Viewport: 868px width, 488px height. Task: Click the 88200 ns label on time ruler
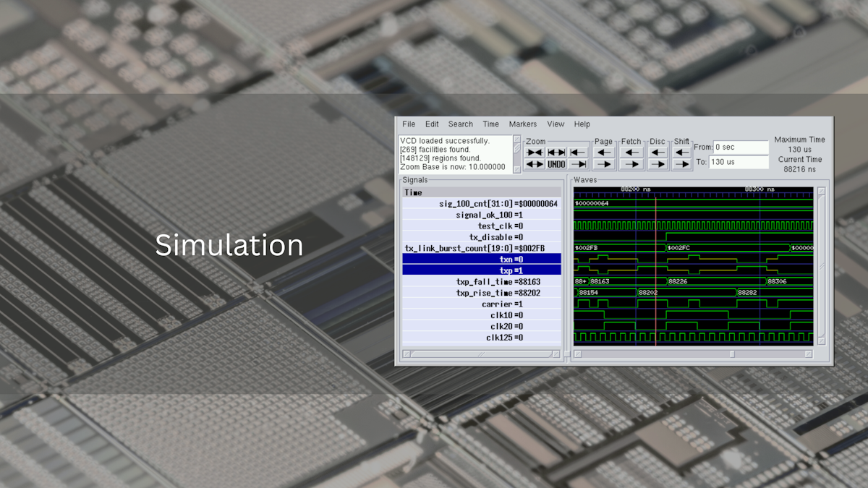tap(635, 189)
